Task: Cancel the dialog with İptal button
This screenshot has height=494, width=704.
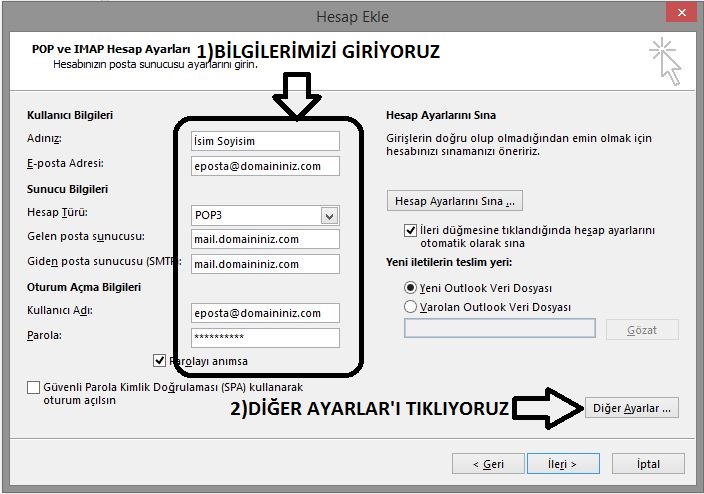Action: (x=647, y=464)
